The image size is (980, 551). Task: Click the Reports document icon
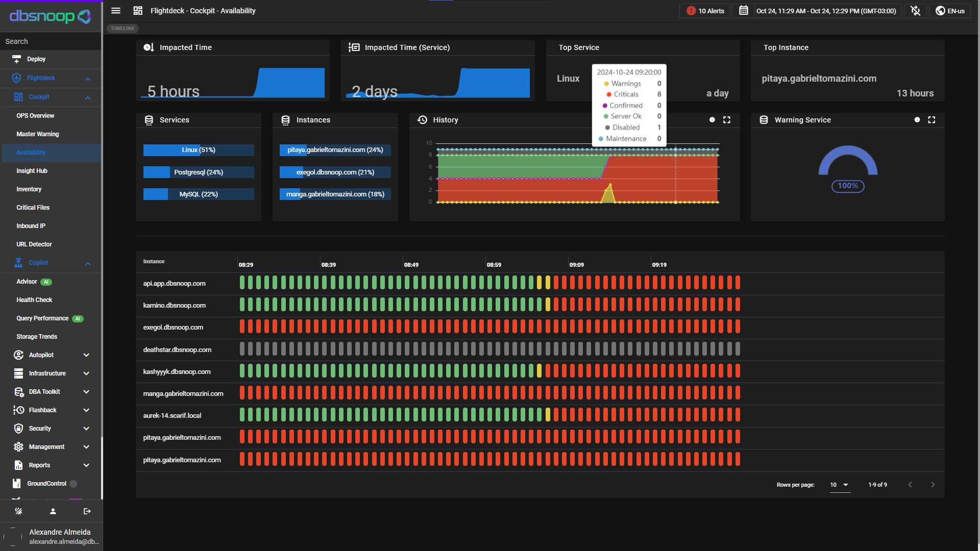click(x=18, y=465)
